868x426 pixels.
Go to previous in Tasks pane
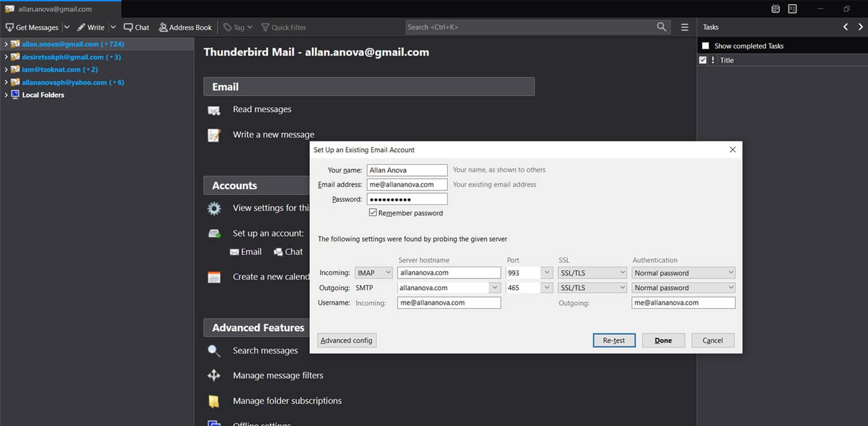846,27
